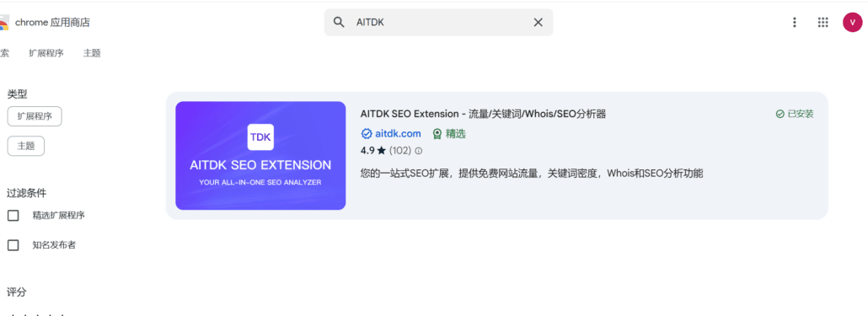Click the 类型 section heading

17,94
